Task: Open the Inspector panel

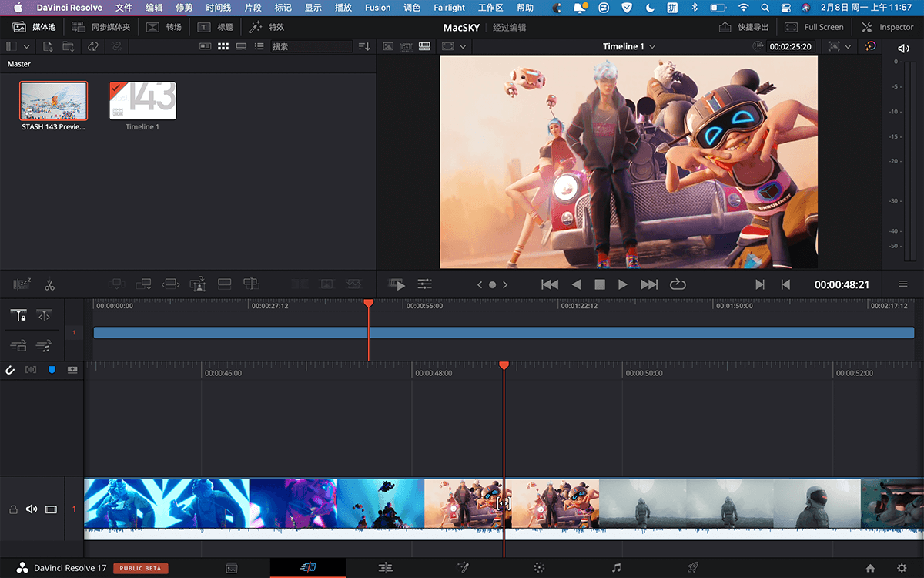Action: tap(887, 27)
